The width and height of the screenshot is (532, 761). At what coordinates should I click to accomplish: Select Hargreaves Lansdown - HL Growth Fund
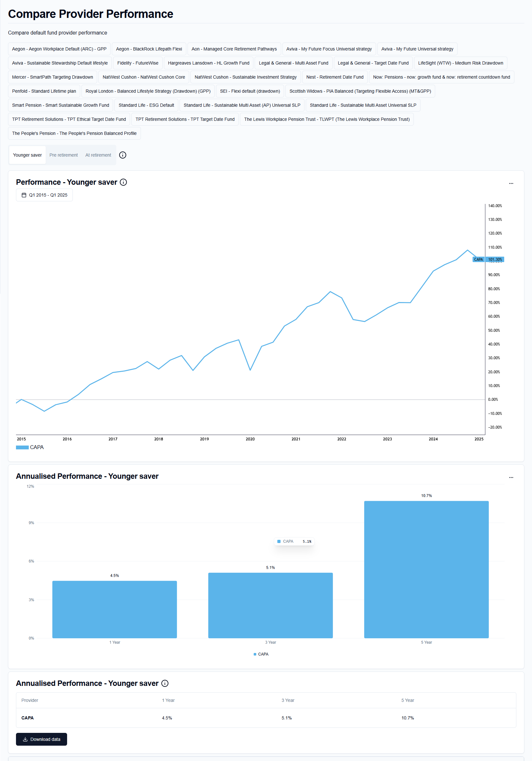pos(208,63)
